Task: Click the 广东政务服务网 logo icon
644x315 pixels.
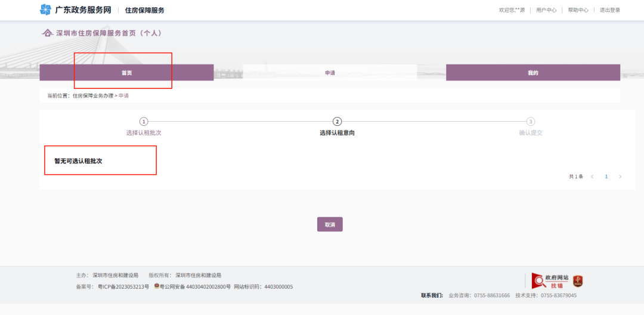Action: [45, 10]
